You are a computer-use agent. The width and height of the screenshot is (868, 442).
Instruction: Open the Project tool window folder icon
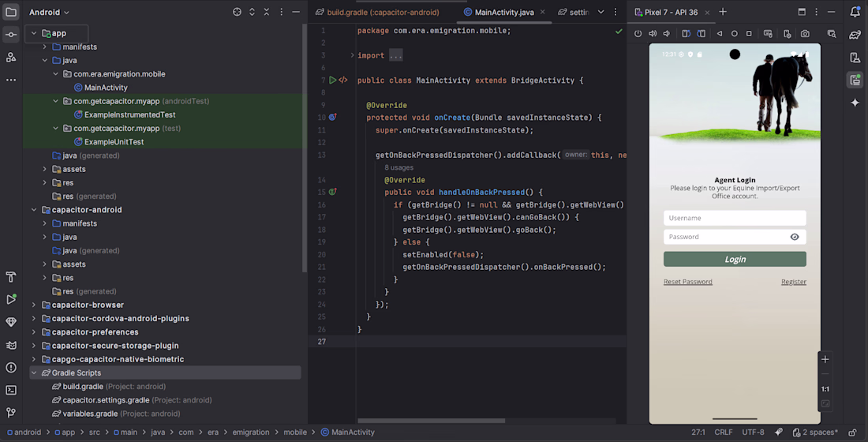point(11,12)
